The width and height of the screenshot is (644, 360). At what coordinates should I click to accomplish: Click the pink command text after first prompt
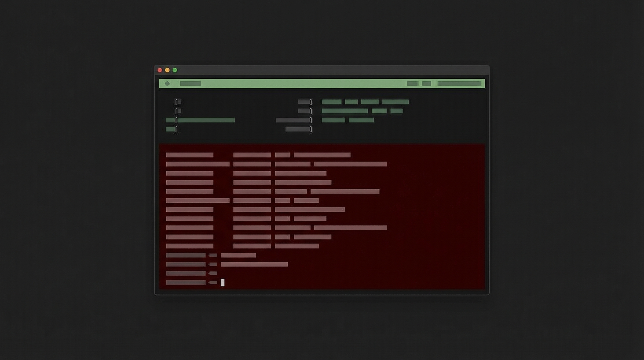[x=238, y=255]
